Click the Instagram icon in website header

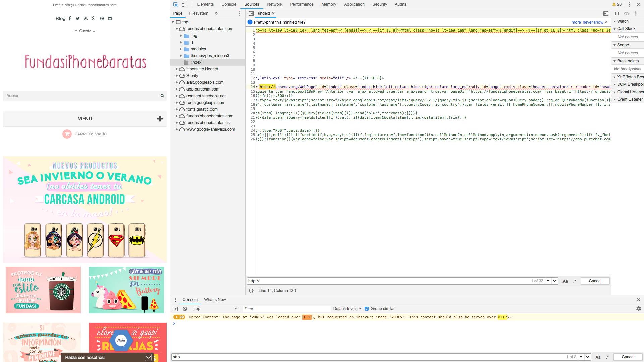(110, 19)
